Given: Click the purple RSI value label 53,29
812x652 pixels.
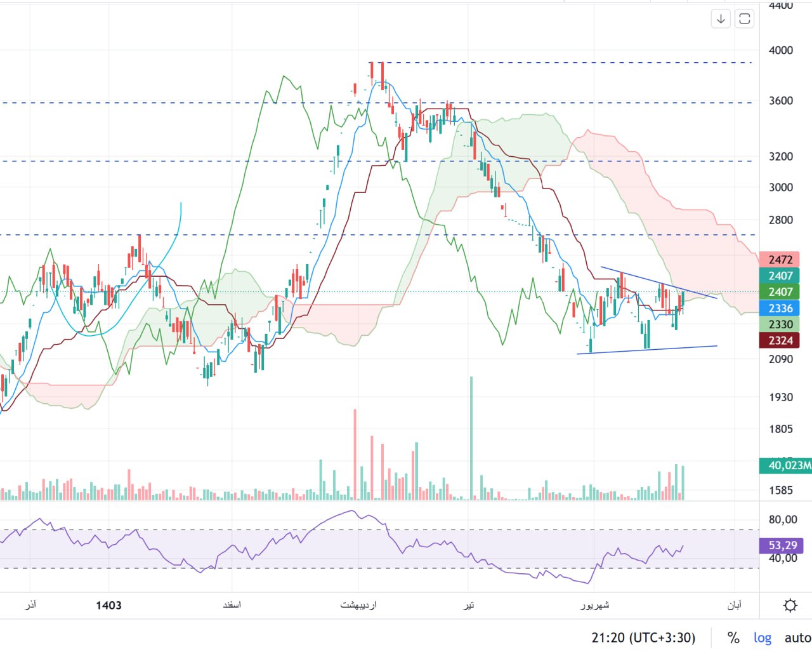Looking at the screenshot, I should tap(782, 545).
